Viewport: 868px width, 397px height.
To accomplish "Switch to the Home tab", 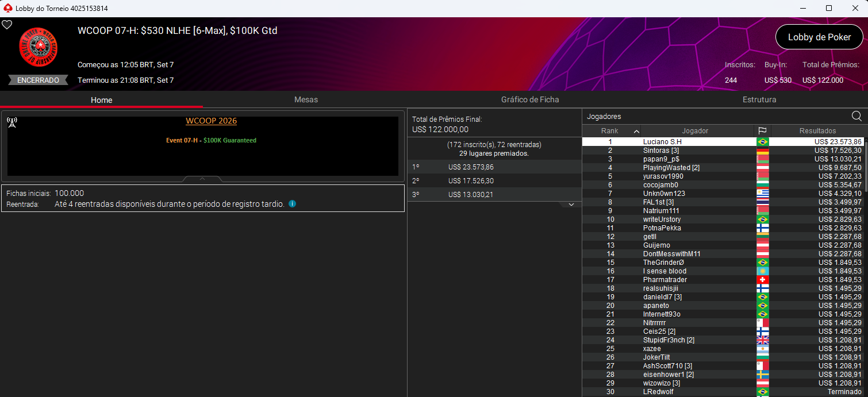I will 102,100.
